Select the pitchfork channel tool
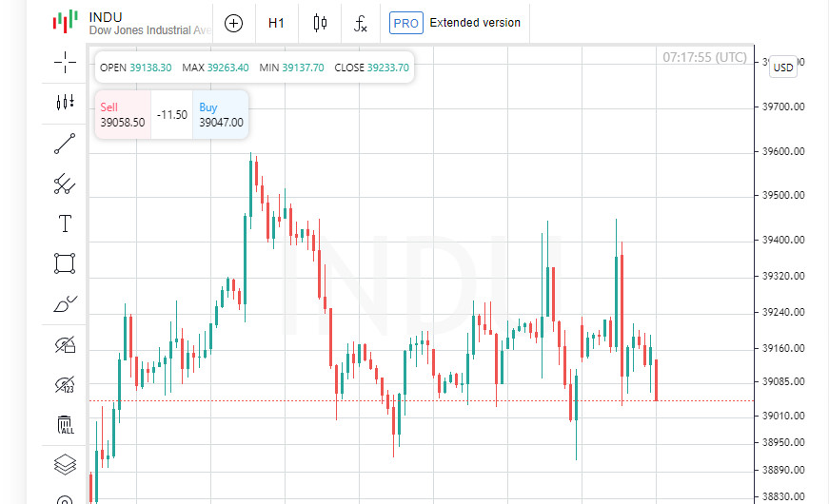829x504 pixels. pos(65,184)
